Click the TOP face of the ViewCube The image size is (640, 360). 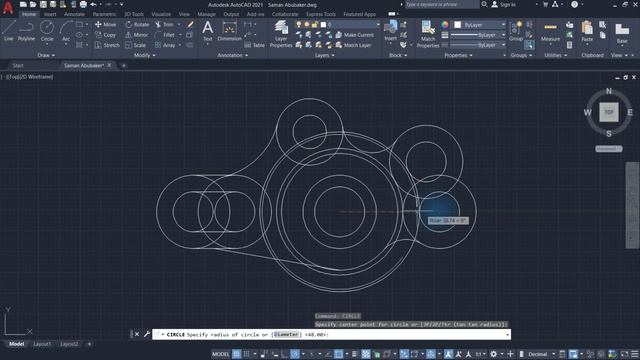click(x=609, y=112)
